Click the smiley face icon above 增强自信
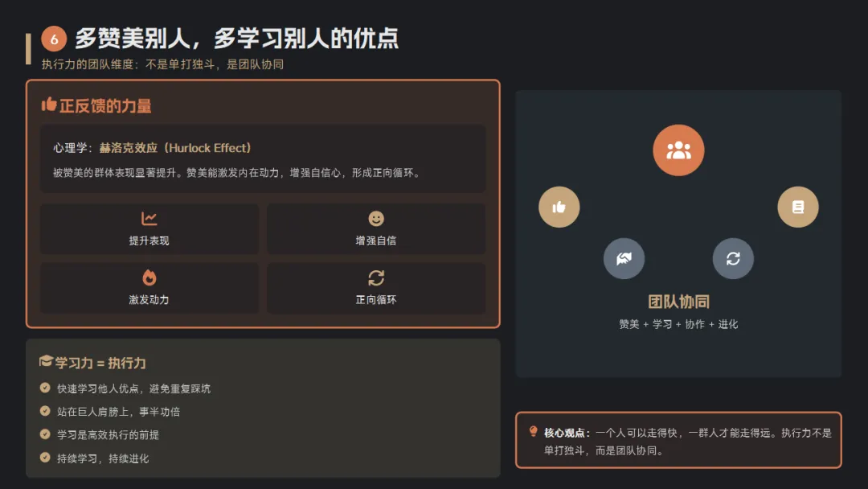Screen dimensions: 868x489 click(x=376, y=219)
